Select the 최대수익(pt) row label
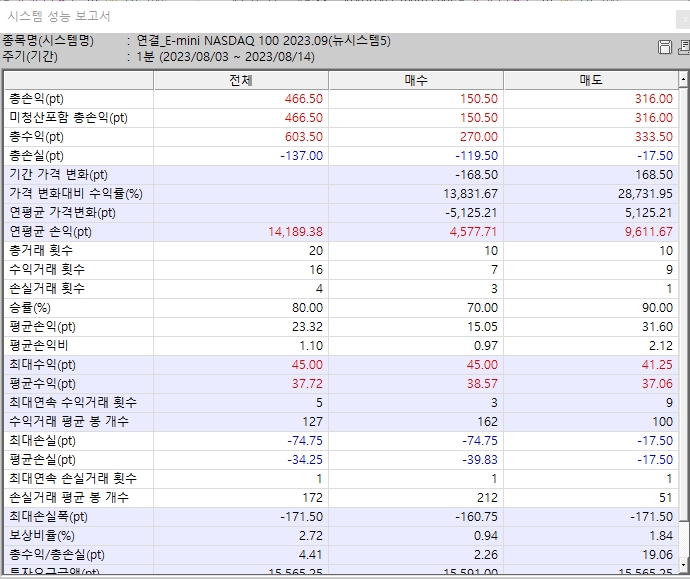The height and width of the screenshot is (579, 690). point(42,364)
